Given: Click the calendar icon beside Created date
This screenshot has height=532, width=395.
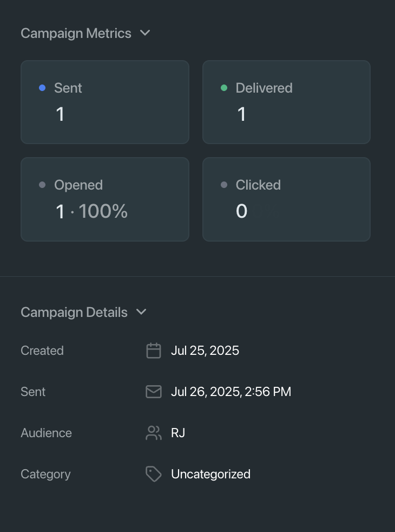Looking at the screenshot, I should (x=154, y=351).
